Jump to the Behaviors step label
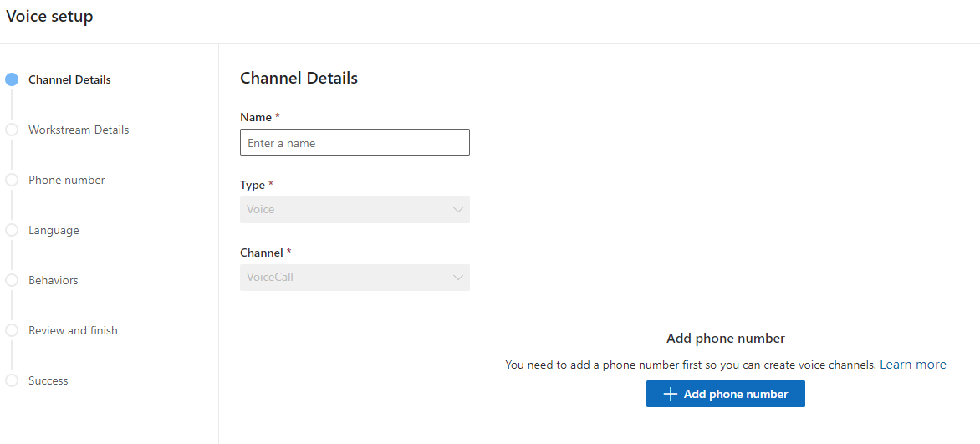The height and width of the screenshot is (444, 980). coord(54,280)
